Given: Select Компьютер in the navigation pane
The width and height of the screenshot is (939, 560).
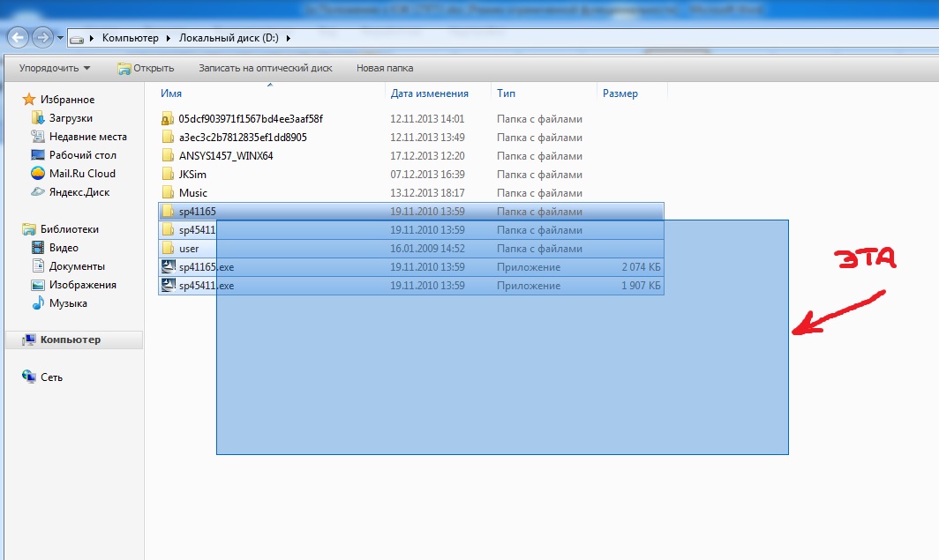Looking at the screenshot, I should (x=74, y=340).
